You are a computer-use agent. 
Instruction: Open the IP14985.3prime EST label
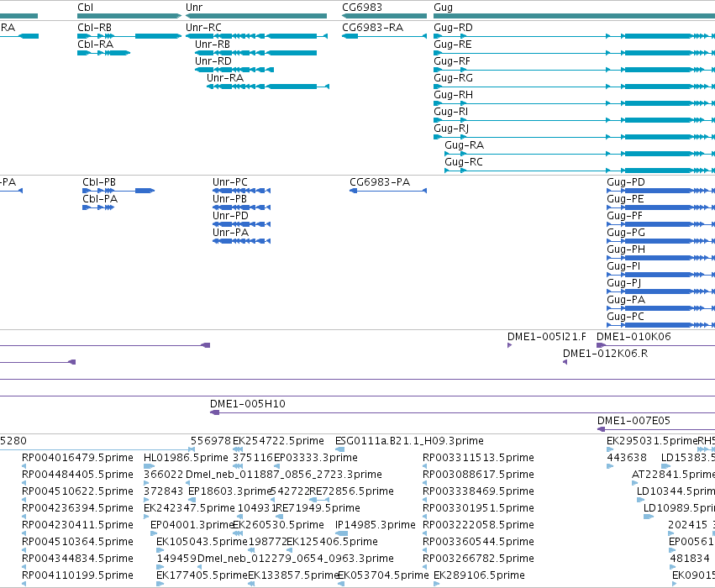pos(376,525)
